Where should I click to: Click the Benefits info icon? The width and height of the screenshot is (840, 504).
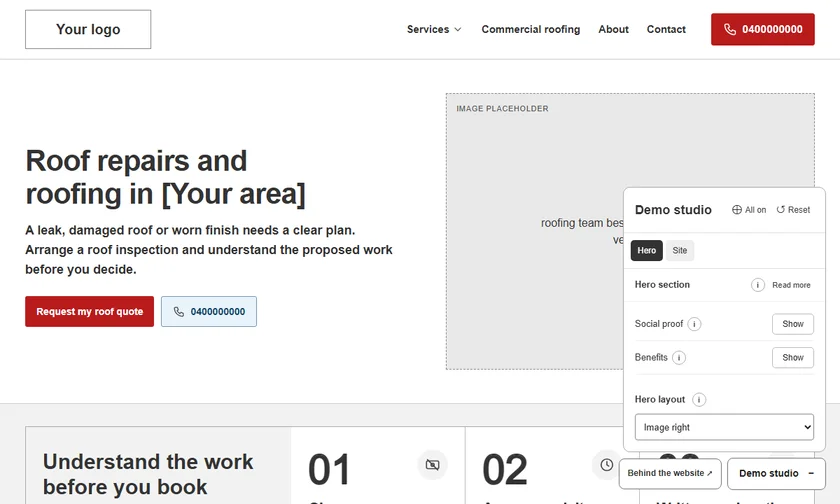(x=679, y=358)
